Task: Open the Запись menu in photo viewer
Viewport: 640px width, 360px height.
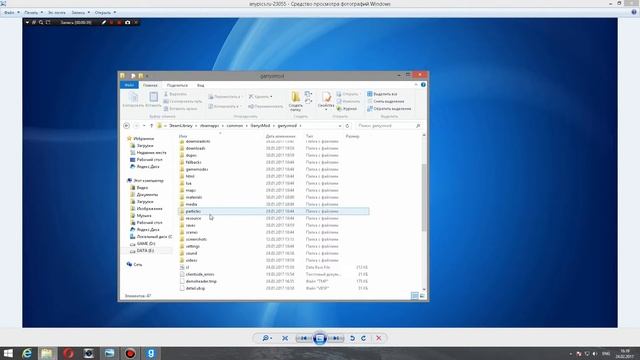Action: point(80,13)
